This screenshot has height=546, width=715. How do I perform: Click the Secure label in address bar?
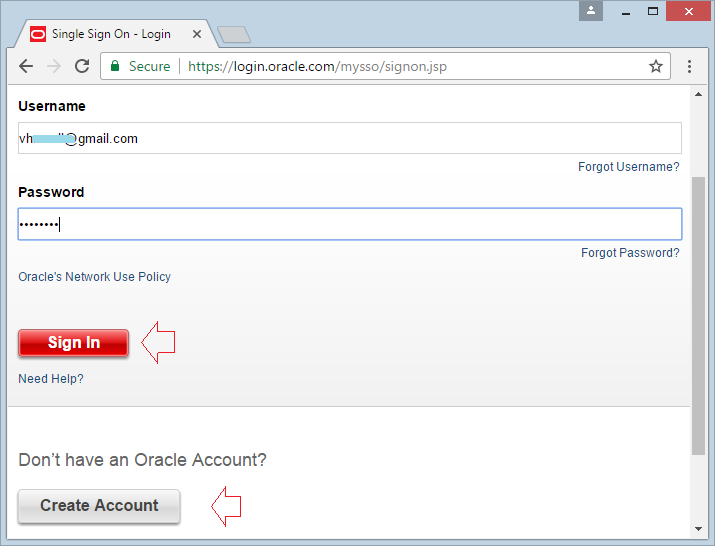pyautogui.click(x=149, y=67)
